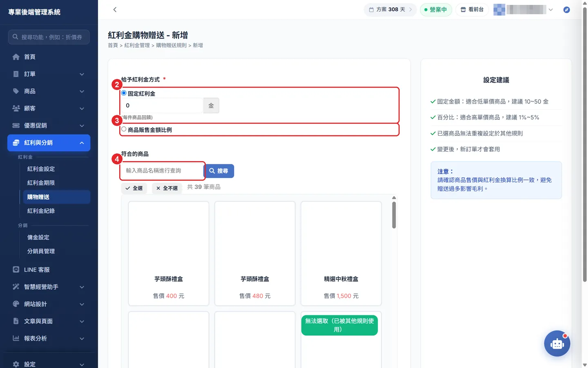Click the back arrow icon in header
Viewport: 588px width, 368px height.
pos(115,9)
